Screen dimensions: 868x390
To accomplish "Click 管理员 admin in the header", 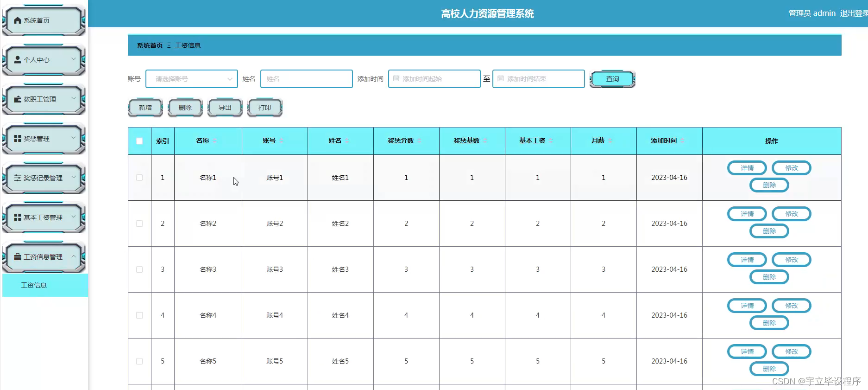I will coord(812,13).
